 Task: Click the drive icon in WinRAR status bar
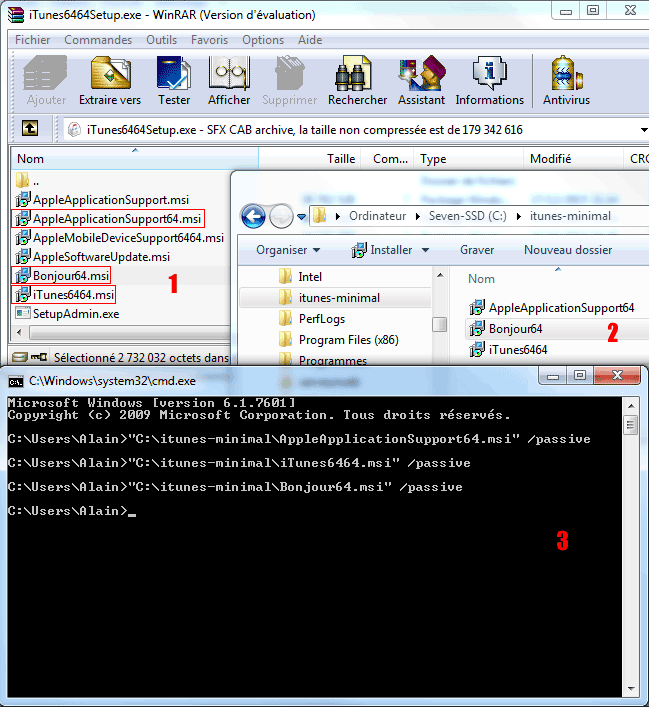[x=20, y=358]
